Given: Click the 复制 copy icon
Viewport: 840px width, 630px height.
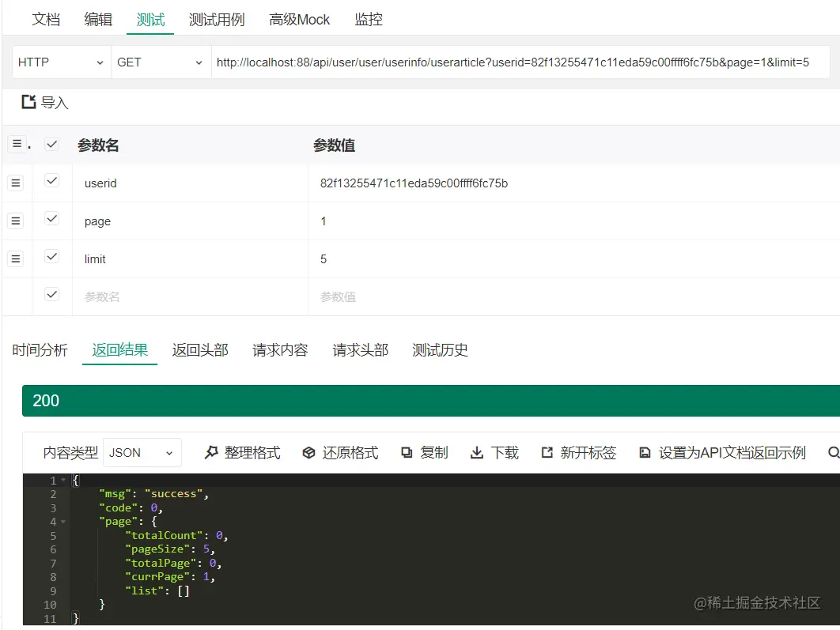Looking at the screenshot, I should 407,453.
